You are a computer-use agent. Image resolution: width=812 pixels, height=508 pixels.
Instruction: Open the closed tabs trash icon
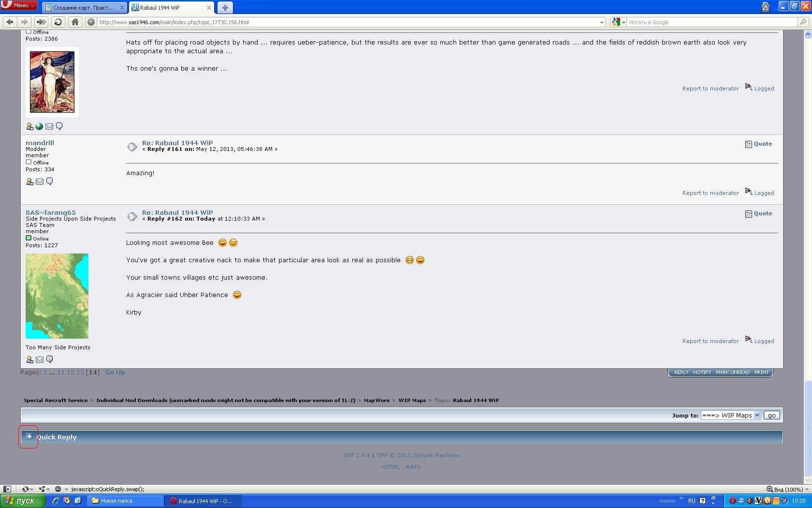(766, 7)
